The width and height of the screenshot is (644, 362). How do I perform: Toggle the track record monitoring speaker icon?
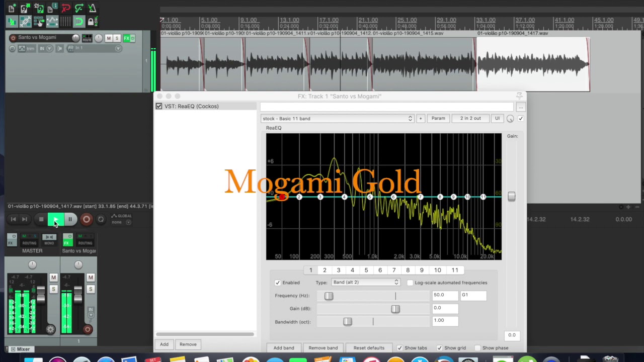coord(59,48)
